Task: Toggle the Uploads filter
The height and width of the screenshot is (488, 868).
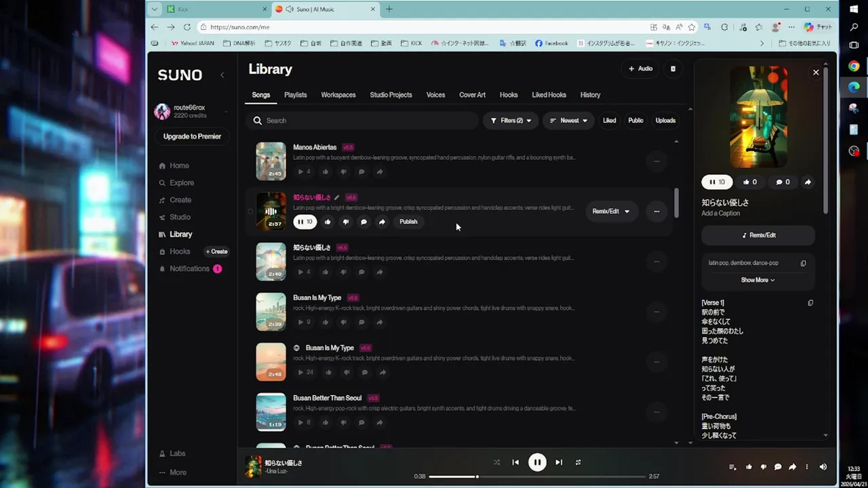Action: [x=665, y=121]
